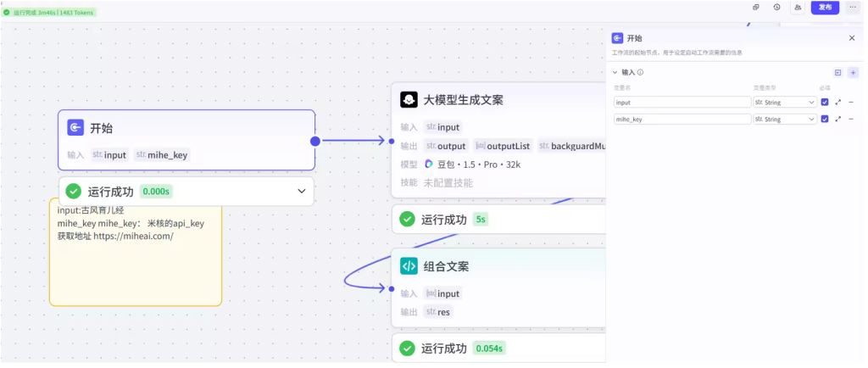Click the 组合文案 code node icon

(409, 266)
